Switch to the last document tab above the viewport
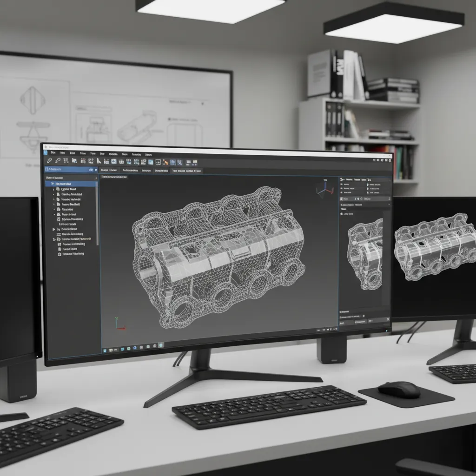 pos(187,170)
